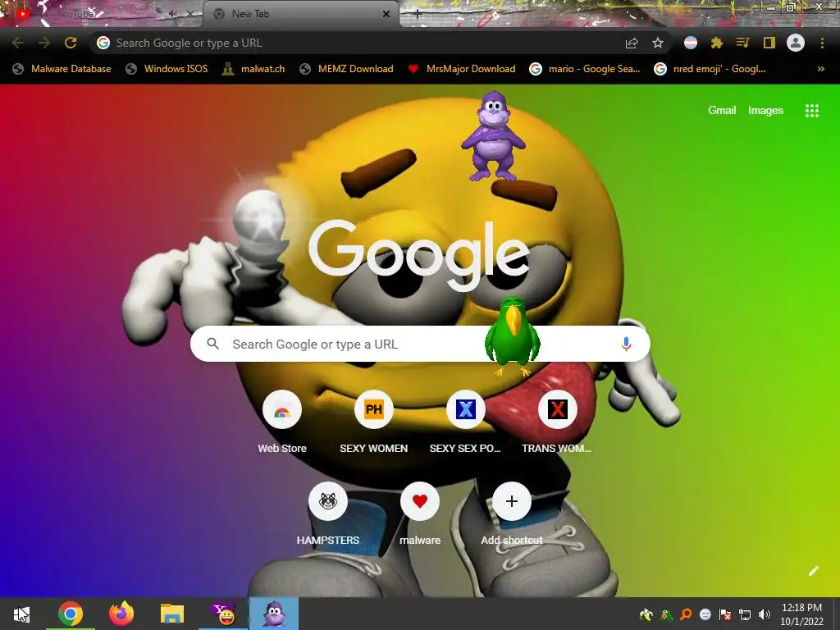This screenshot has height=630, width=840.
Task: Click the green Peedy parrot character
Action: point(512,336)
